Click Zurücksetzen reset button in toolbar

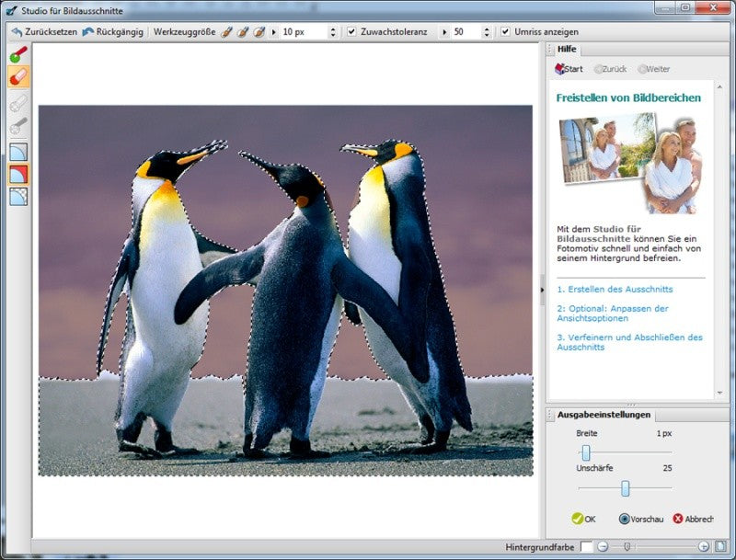click(44, 32)
